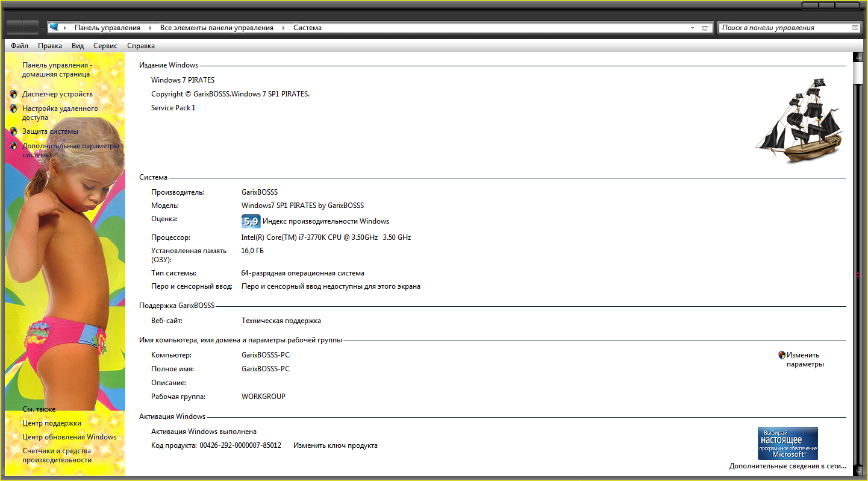This screenshot has width=868, height=481.
Task: Open the address bar history dropdown
Action: (x=692, y=28)
